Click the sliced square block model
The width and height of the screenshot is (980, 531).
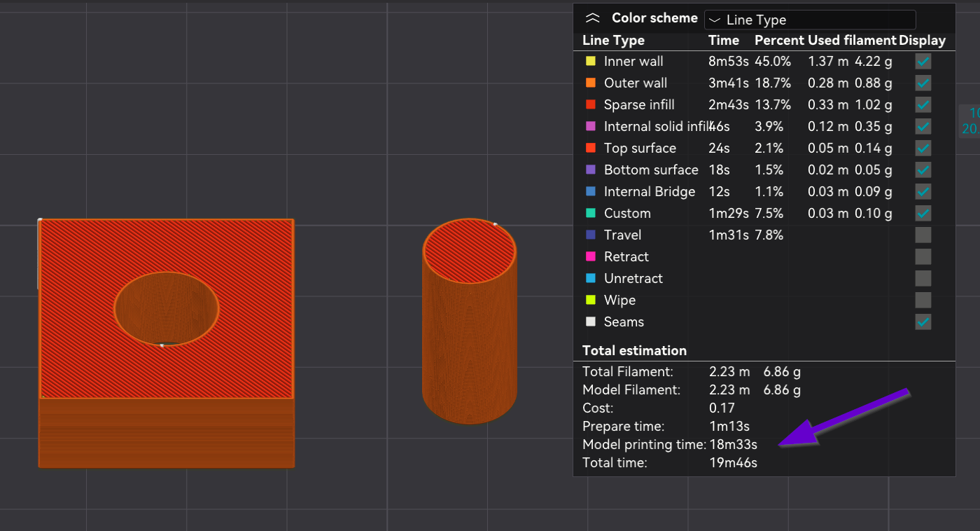(166, 343)
